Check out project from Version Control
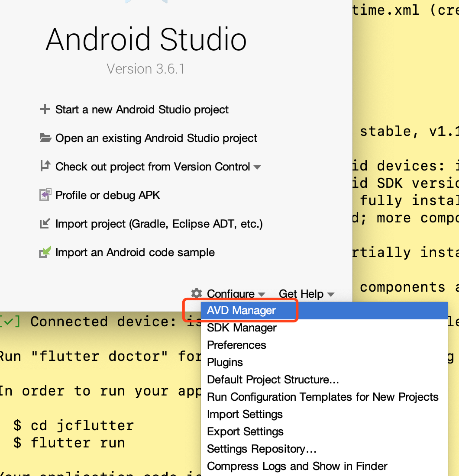Screen dimensions: 459x476 [152, 167]
